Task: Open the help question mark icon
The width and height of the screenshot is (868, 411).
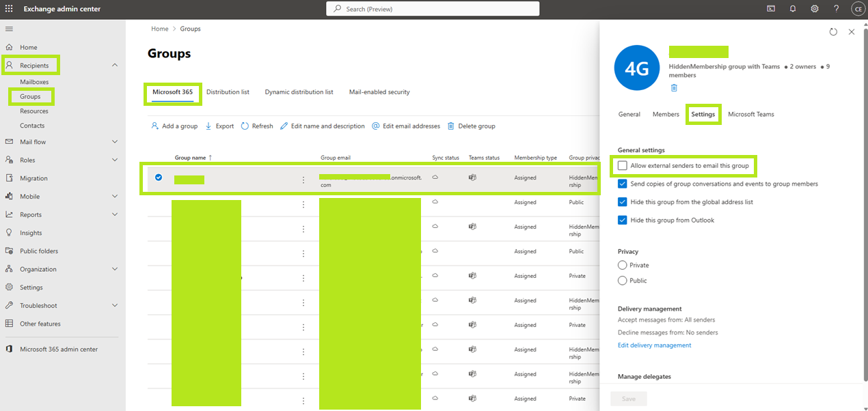Action: click(x=837, y=9)
